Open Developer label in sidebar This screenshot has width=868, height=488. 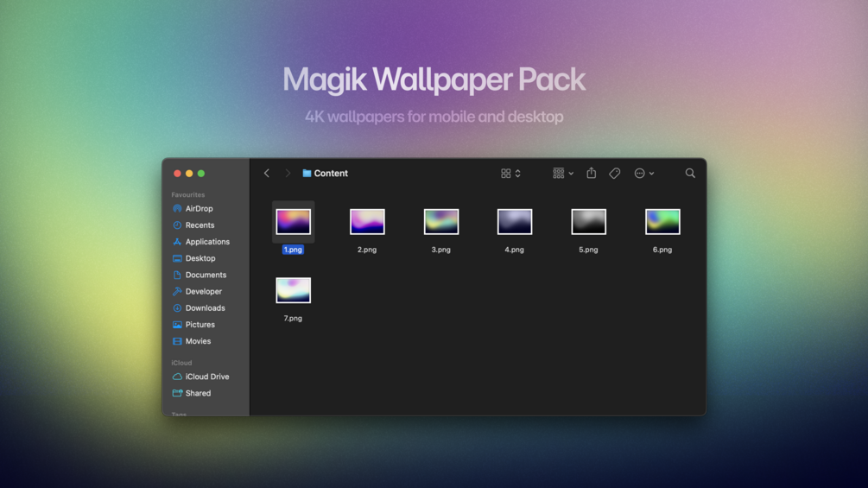(x=204, y=292)
